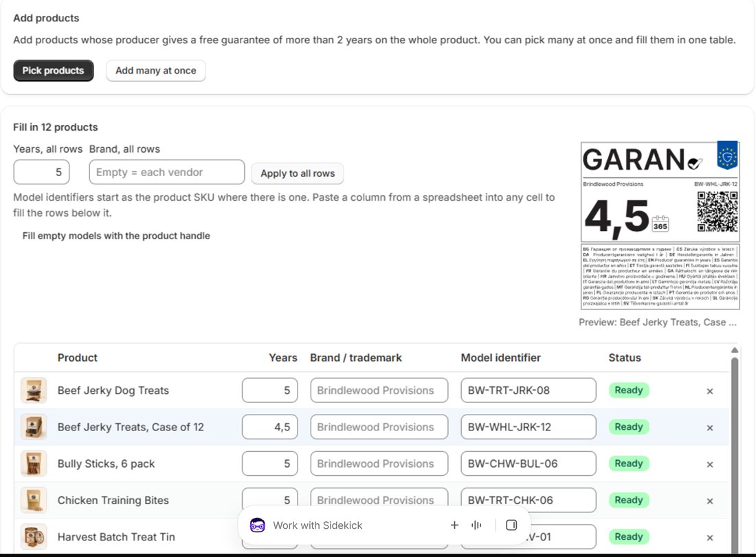Click Ready status for Bully Sticks, 6 pack
The height and width of the screenshot is (557, 756).
(x=629, y=463)
